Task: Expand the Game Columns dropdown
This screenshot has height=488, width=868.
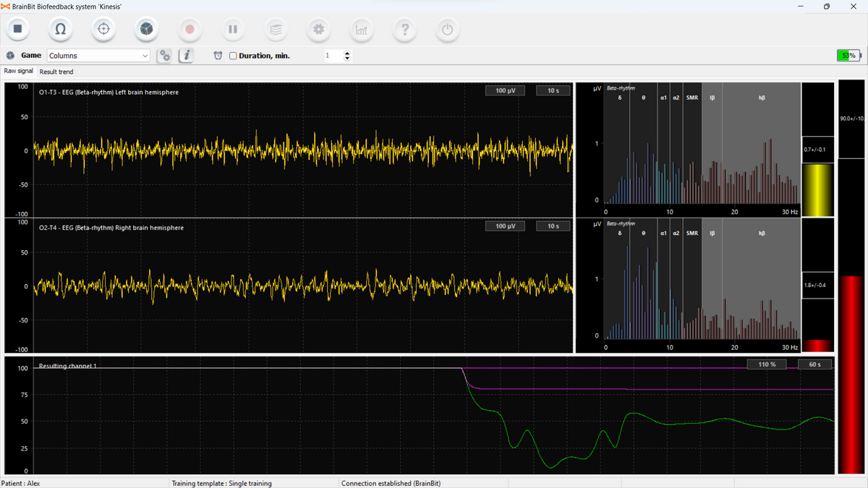Action: click(145, 56)
